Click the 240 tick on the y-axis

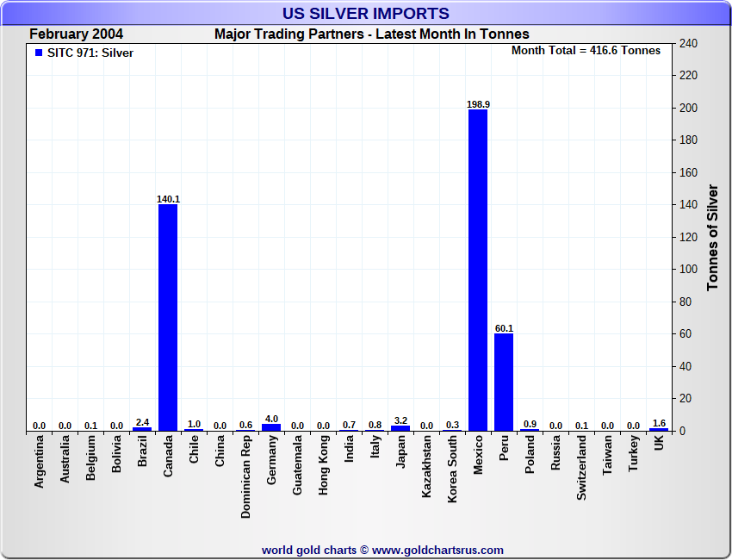688,43
